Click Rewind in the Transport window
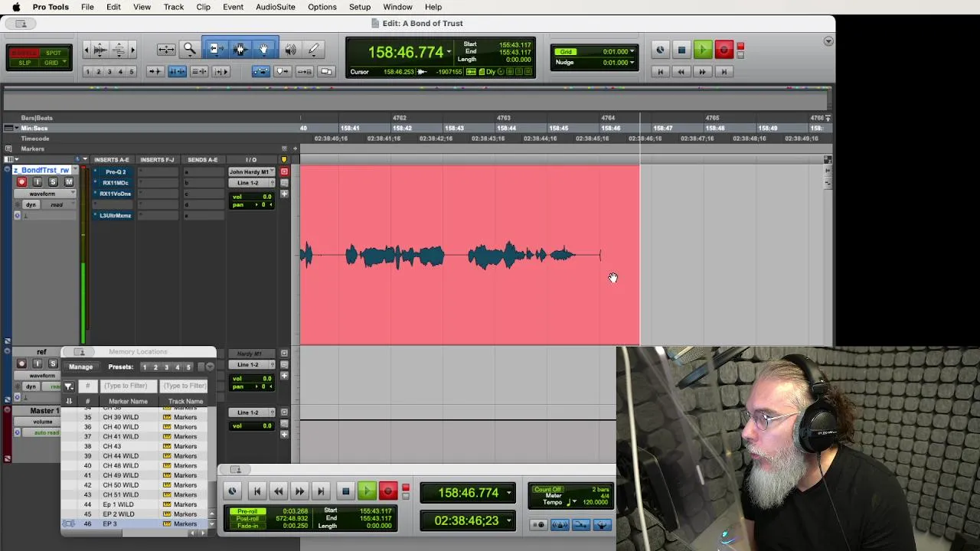This screenshot has width=980, height=551. [x=278, y=491]
